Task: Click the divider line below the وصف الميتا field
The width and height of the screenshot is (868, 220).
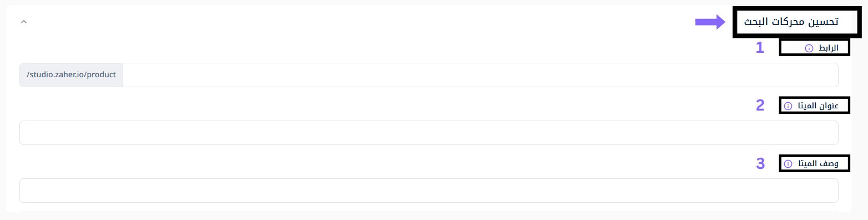Action: [428, 212]
